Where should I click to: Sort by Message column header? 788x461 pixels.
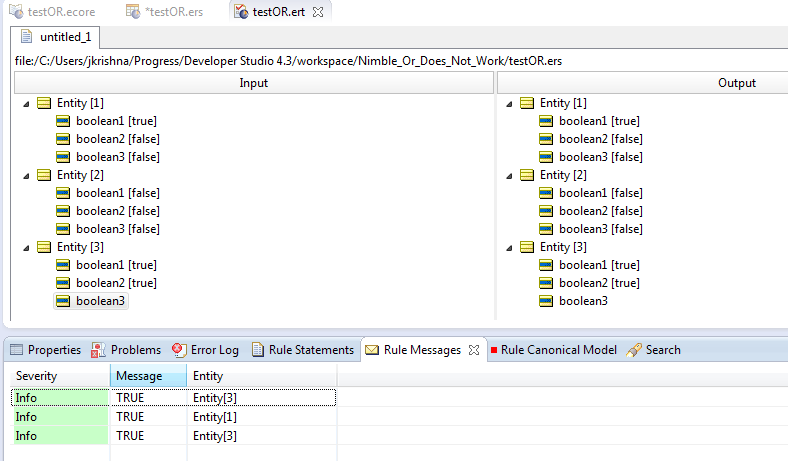[x=148, y=376]
